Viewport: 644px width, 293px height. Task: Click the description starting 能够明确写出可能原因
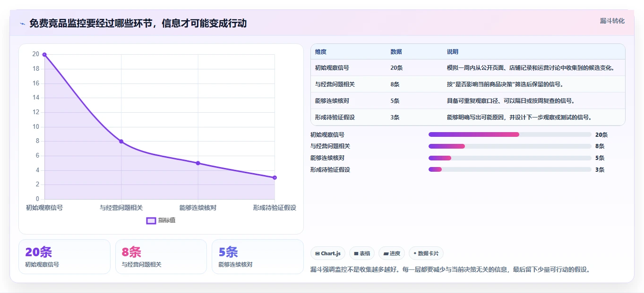click(519, 117)
